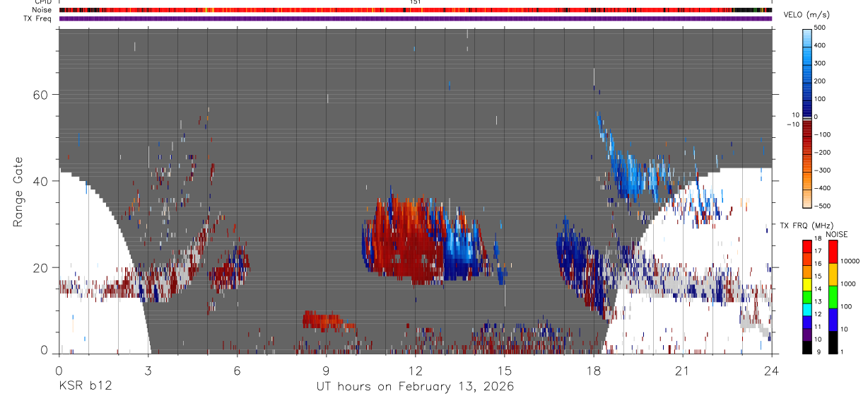Click the '−10' label left of velocity bar

pyautogui.click(x=793, y=124)
